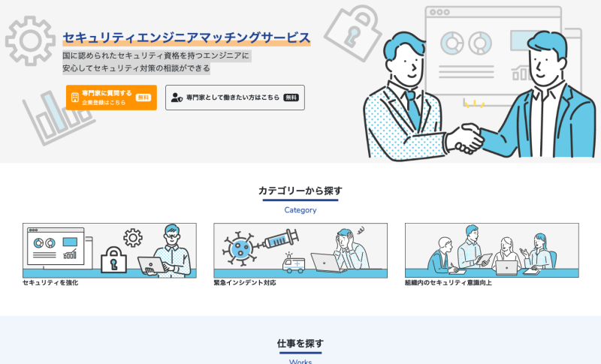Screen dimensions: 601x364
Task: Click the large gear icon beside the headline
Action: pyautogui.click(x=30, y=41)
